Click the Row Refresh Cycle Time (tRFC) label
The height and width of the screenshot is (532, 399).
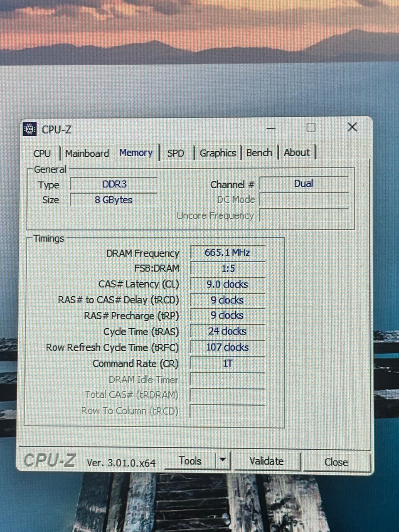point(112,347)
